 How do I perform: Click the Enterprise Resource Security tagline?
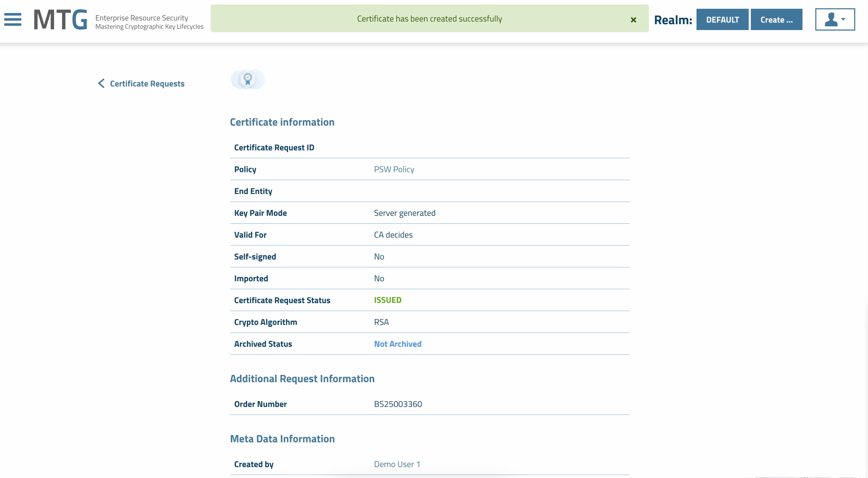[142, 18]
